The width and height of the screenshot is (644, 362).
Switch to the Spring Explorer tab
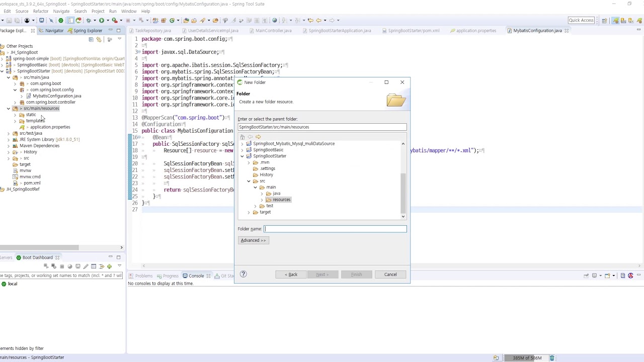tap(85, 31)
